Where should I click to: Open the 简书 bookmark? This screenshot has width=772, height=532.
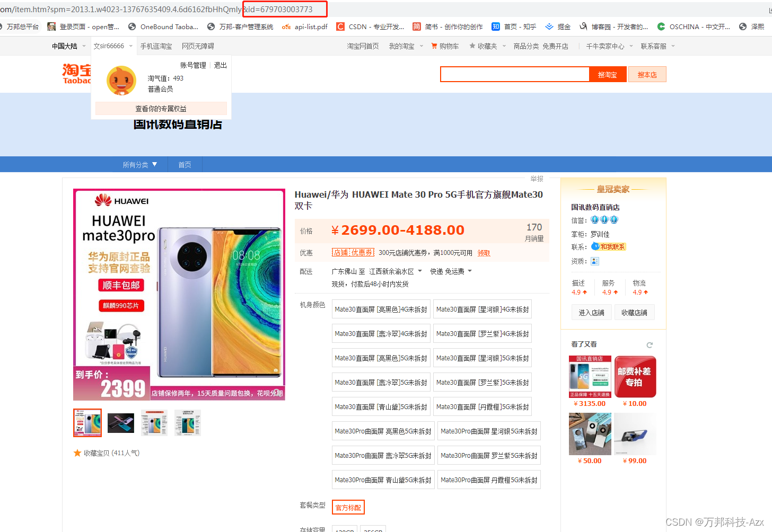pyautogui.click(x=448, y=26)
